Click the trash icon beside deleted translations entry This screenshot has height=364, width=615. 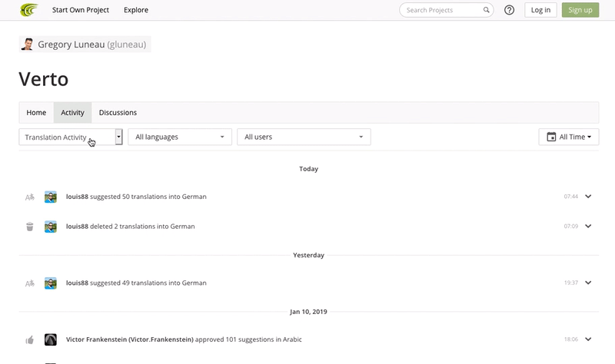click(x=30, y=227)
